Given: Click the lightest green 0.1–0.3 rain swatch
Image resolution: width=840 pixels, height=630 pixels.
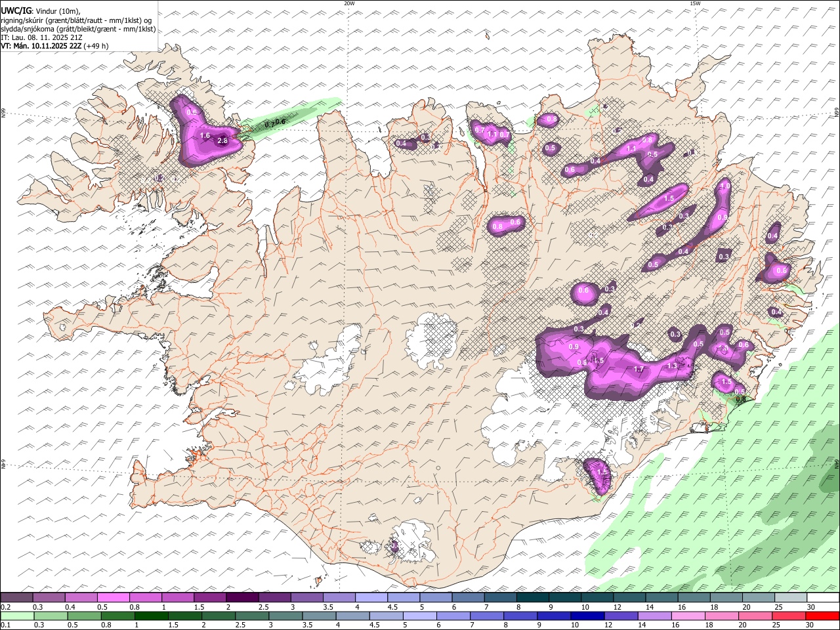Looking at the screenshot, I should tap(17, 616).
